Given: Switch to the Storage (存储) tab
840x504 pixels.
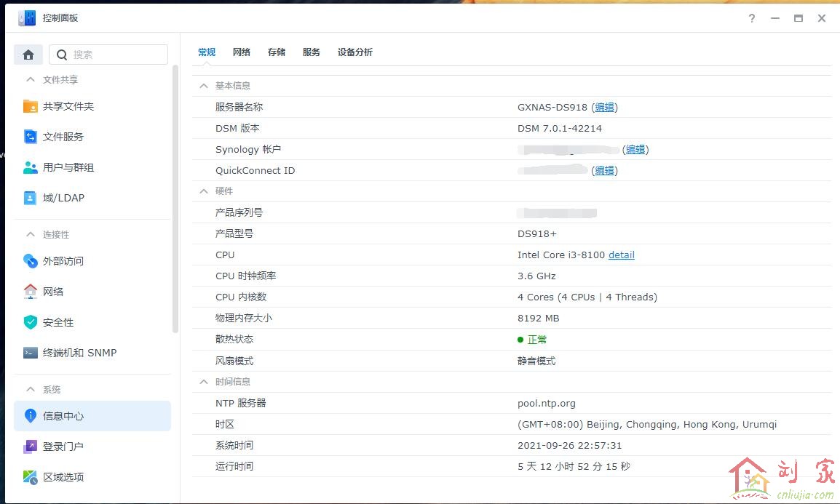Looking at the screenshot, I should coord(277,52).
